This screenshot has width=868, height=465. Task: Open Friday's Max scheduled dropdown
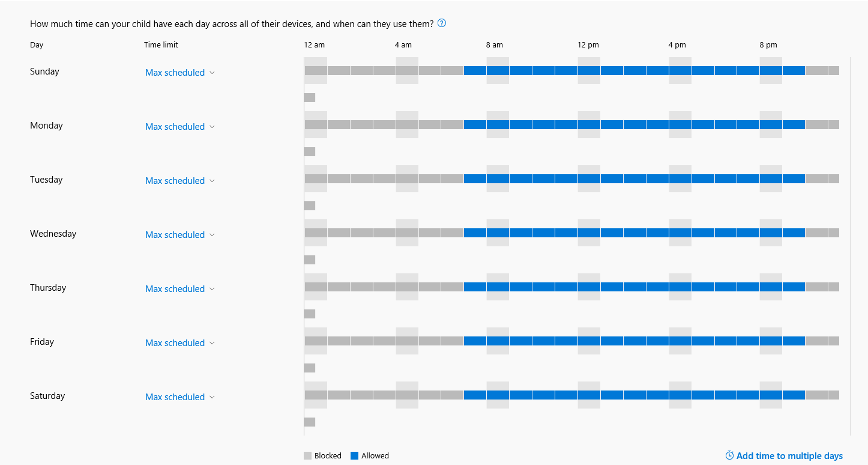point(179,342)
